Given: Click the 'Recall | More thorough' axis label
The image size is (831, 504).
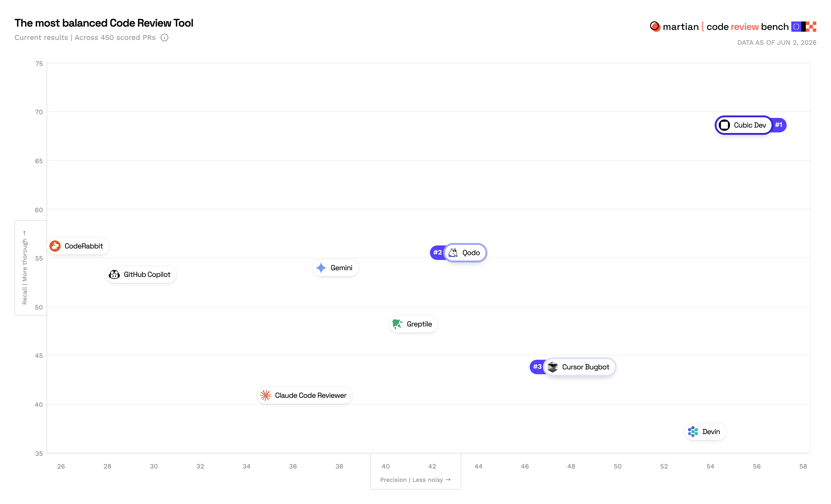Looking at the screenshot, I should 24,268.
